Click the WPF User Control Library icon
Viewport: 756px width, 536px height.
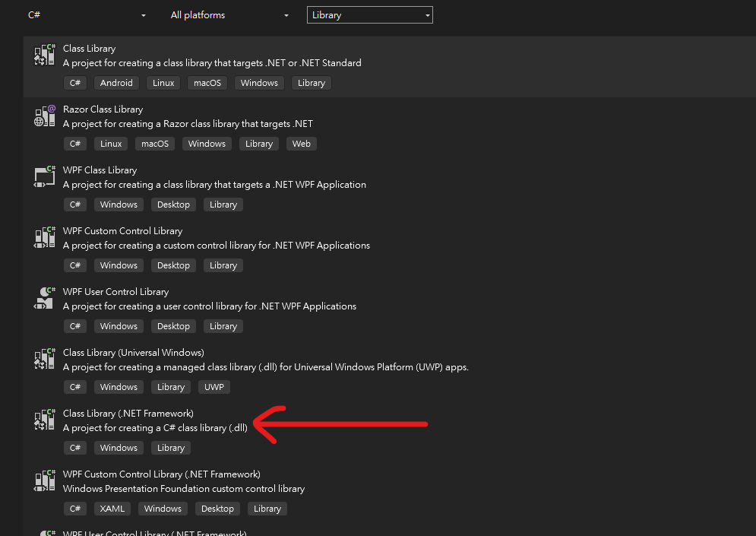pyautogui.click(x=45, y=298)
